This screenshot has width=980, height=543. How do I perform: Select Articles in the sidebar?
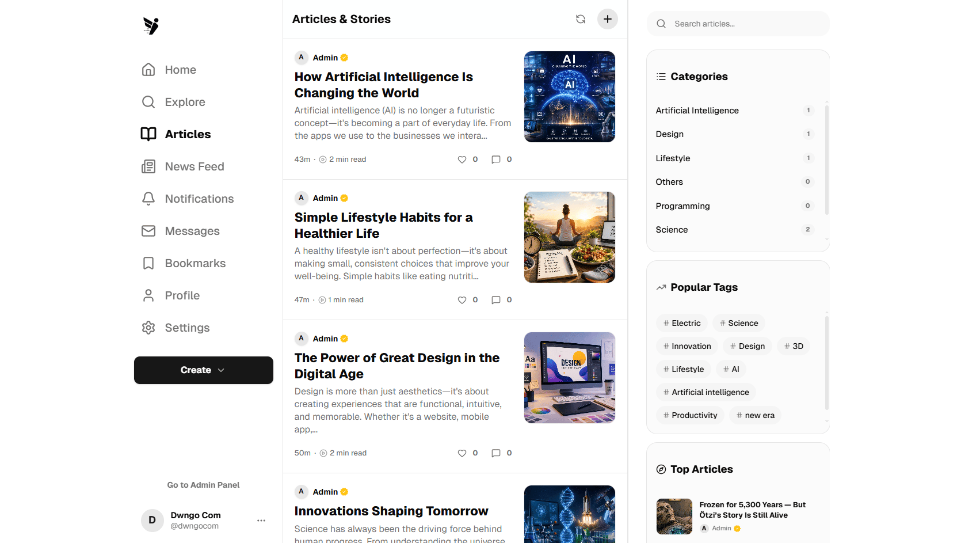(x=176, y=134)
